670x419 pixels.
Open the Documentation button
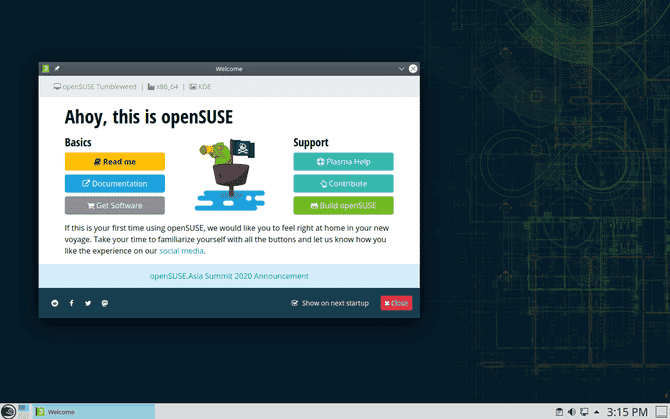(115, 184)
